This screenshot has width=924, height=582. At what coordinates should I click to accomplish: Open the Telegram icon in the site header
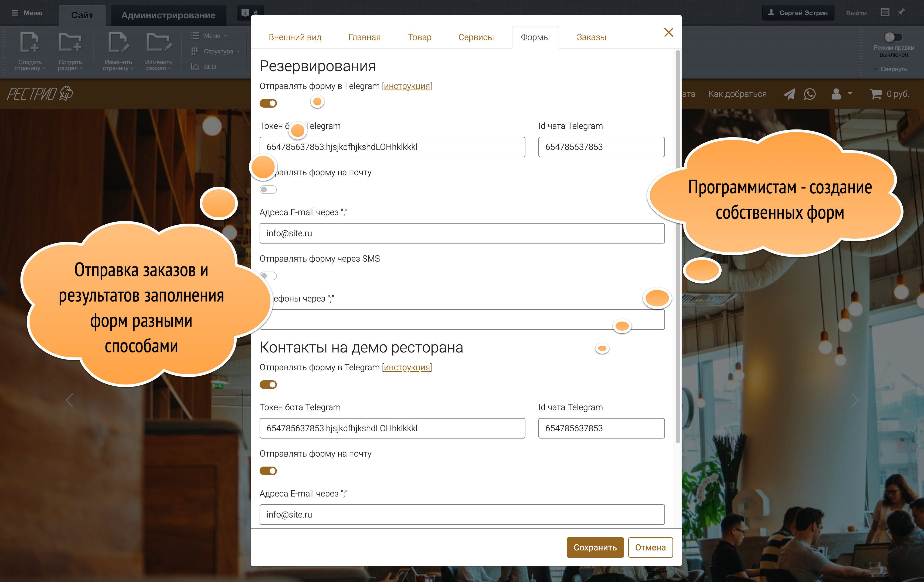[x=789, y=94]
